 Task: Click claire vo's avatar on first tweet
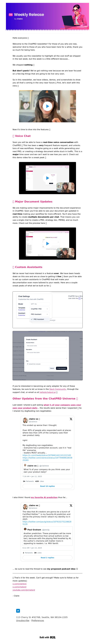click(25, 420)
